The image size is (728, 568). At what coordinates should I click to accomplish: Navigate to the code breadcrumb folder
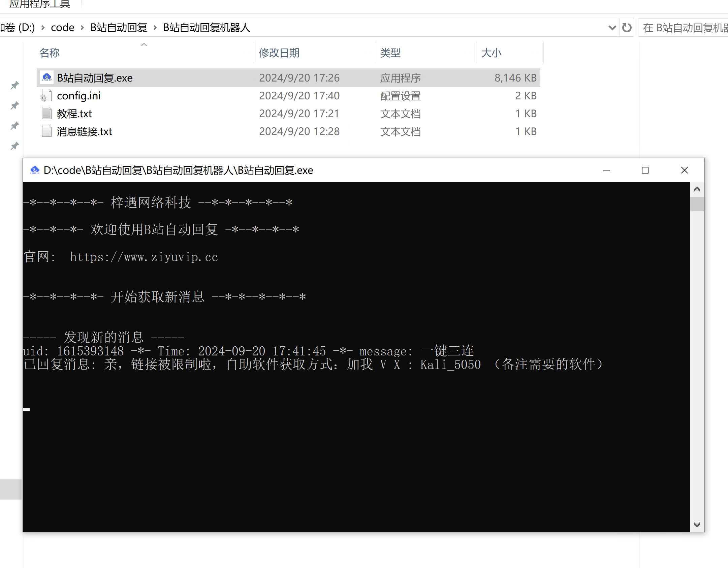point(62,28)
